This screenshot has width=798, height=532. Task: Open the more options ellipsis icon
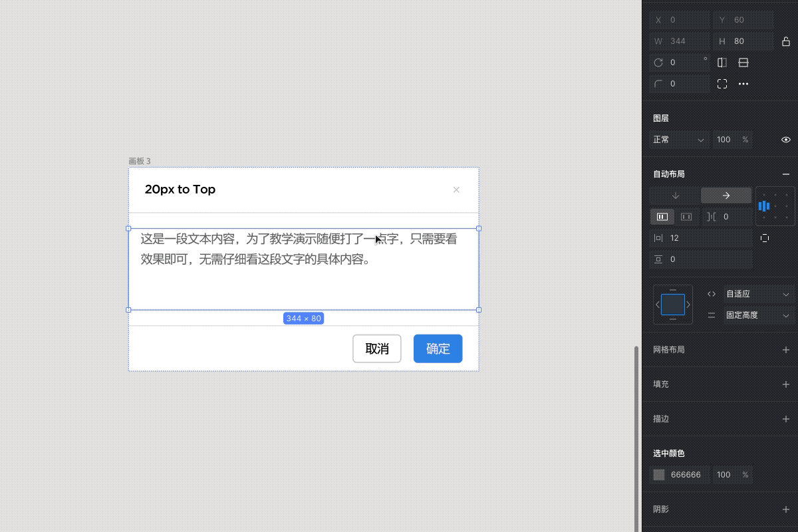coord(743,84)
